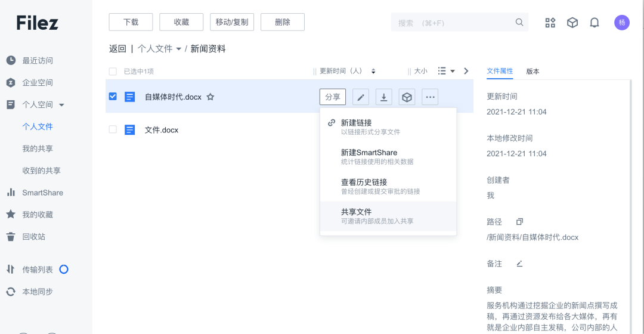The width and height of the screenshot is (644, 334).
Task: Open the 个人文件 breadcrumb dropdown arrow
Action: click(x=179, y=49)
